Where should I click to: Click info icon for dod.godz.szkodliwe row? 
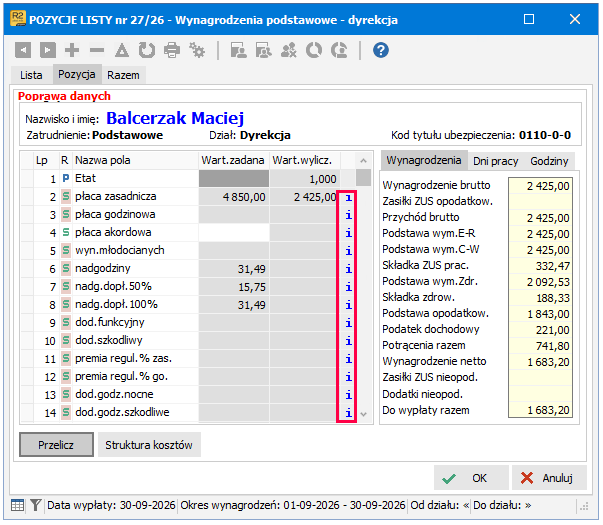pyautogui.click(x=348, y=413)
